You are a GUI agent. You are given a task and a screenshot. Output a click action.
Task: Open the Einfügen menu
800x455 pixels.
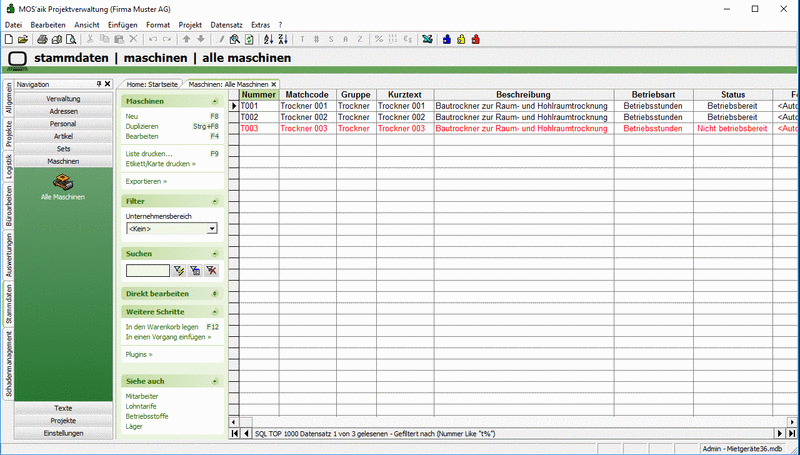pos(122,24)
